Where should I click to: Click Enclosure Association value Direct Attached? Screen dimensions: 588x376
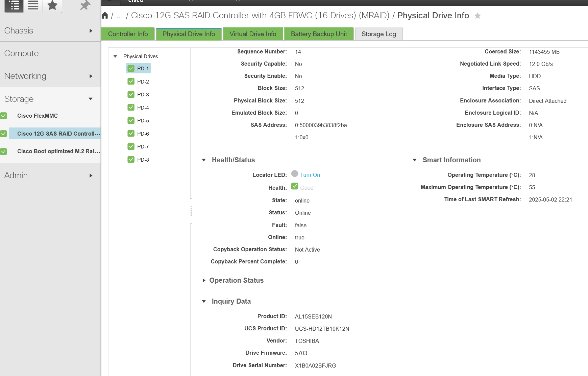tap(547, 101)
